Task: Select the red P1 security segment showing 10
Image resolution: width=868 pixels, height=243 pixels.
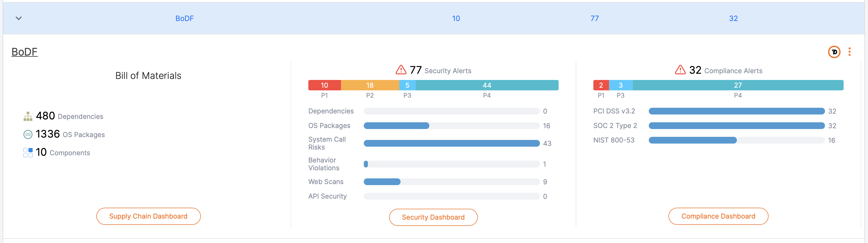Action: 324,85
